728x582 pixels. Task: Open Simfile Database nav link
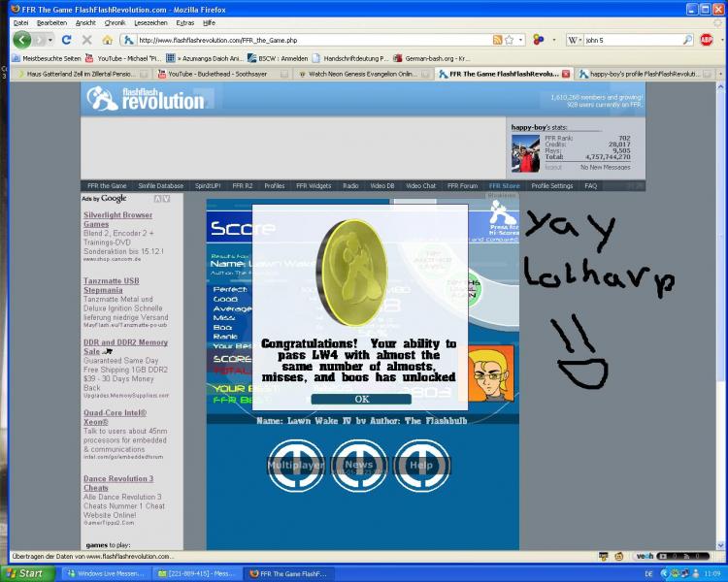(x=160, y=185)
